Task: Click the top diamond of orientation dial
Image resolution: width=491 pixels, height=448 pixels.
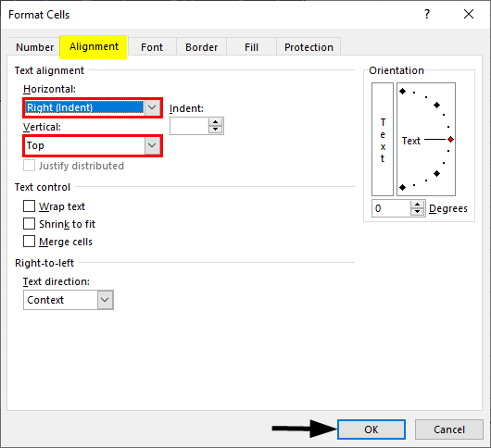Action: [403, 92]
